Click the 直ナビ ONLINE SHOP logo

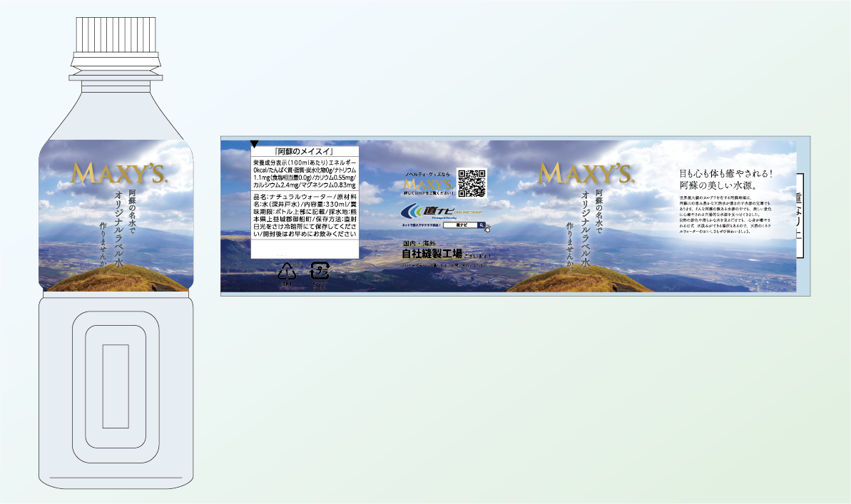click(x=442, y=210)
